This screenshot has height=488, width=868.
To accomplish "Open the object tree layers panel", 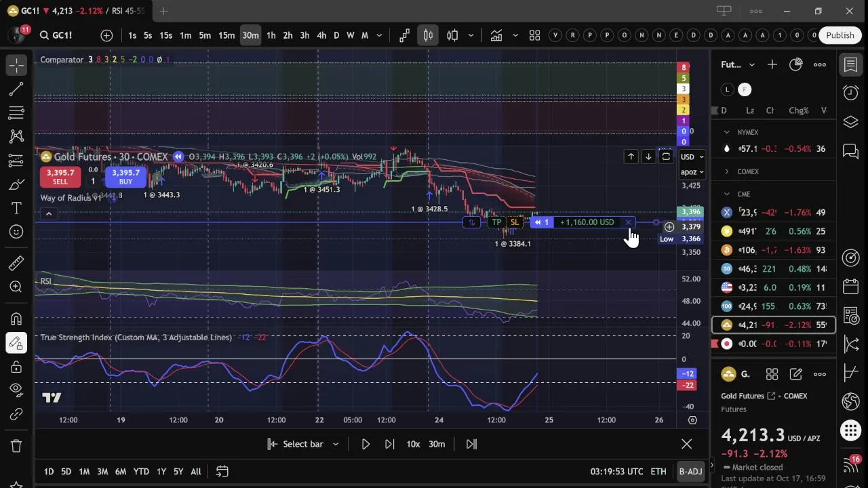I will pyautogui.click(x=850, y=122).
